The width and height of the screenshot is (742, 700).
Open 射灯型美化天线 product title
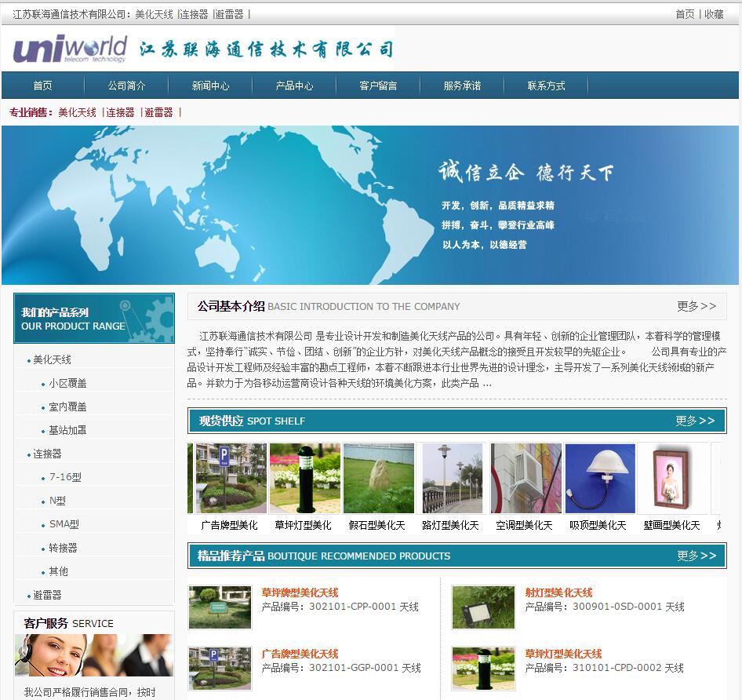(x=559, y=592)
